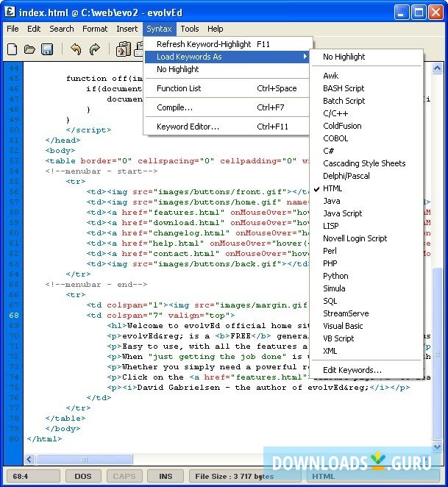Select ColdFusion syntax
Viewport: 448px width, 487px height.
pyautogui.click(x=366, y=126)
